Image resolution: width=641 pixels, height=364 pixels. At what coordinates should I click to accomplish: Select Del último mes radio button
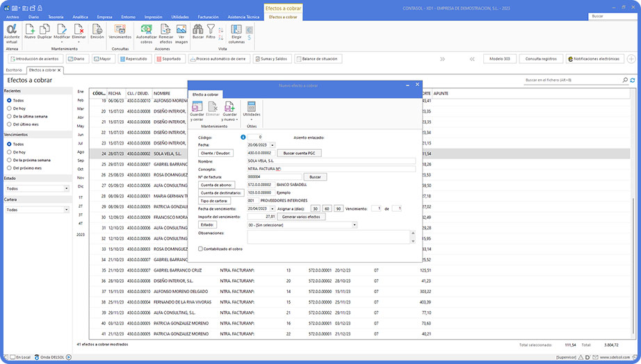(x=9, y=124)
